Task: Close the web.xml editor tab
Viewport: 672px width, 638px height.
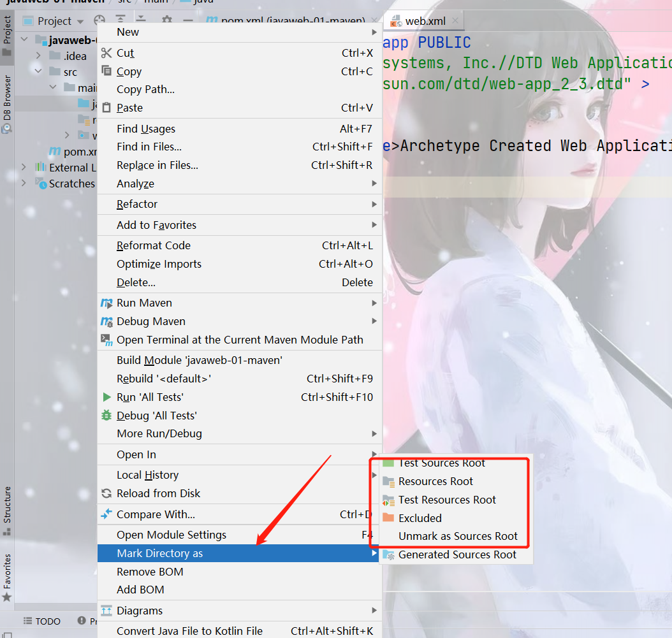Action: [455, 20]
